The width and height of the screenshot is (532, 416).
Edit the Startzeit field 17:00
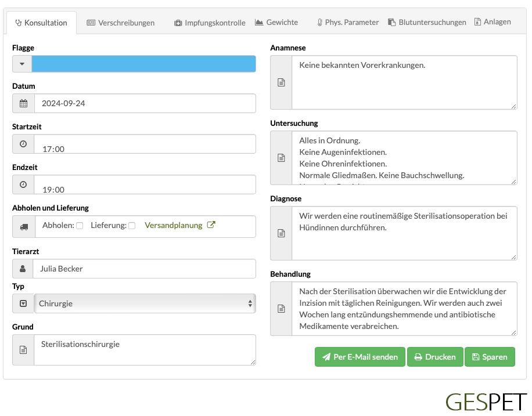145,144
